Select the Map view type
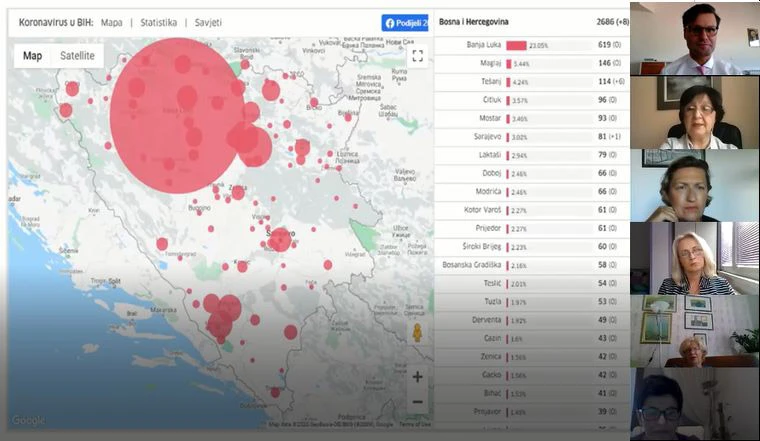Viewport: 760px width, 441px height. tap(32, 56)
